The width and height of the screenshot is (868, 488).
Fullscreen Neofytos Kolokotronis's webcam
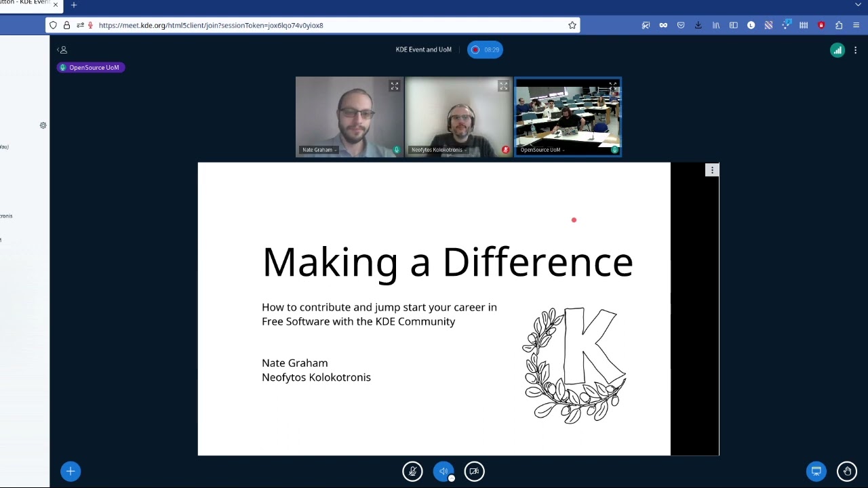[503, 86]
